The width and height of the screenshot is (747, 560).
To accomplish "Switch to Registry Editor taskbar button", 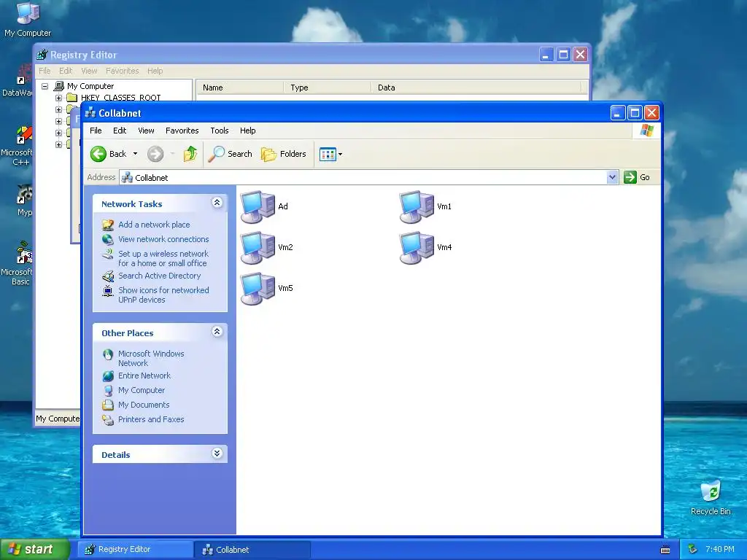I will pyautogui.click(x=136, y=550).
